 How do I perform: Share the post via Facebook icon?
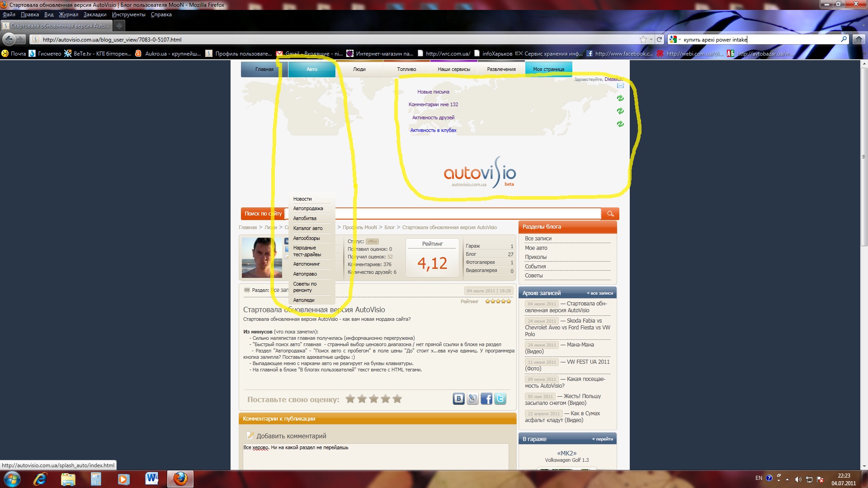pos(486,399)
